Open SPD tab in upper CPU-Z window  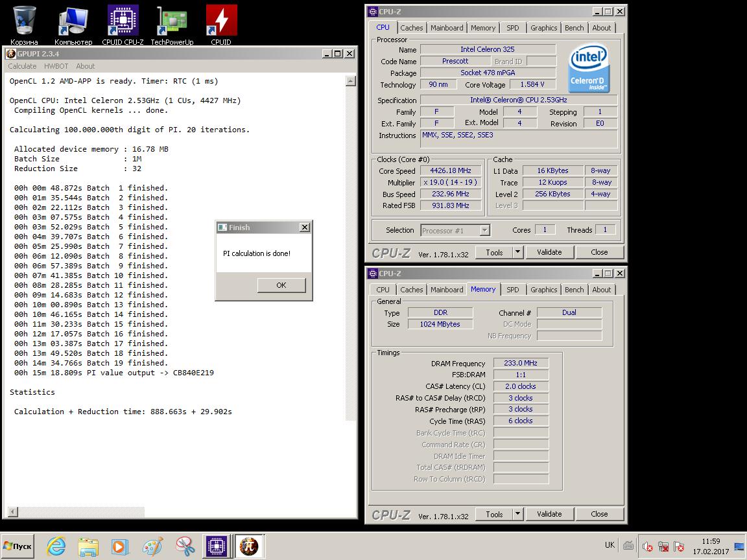(513, 28)
